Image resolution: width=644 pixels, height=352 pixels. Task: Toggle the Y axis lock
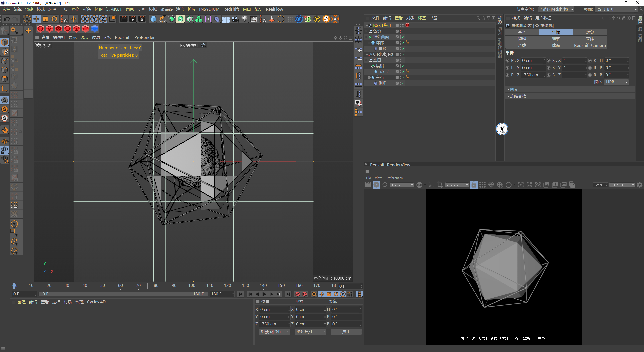coord(94,19)
